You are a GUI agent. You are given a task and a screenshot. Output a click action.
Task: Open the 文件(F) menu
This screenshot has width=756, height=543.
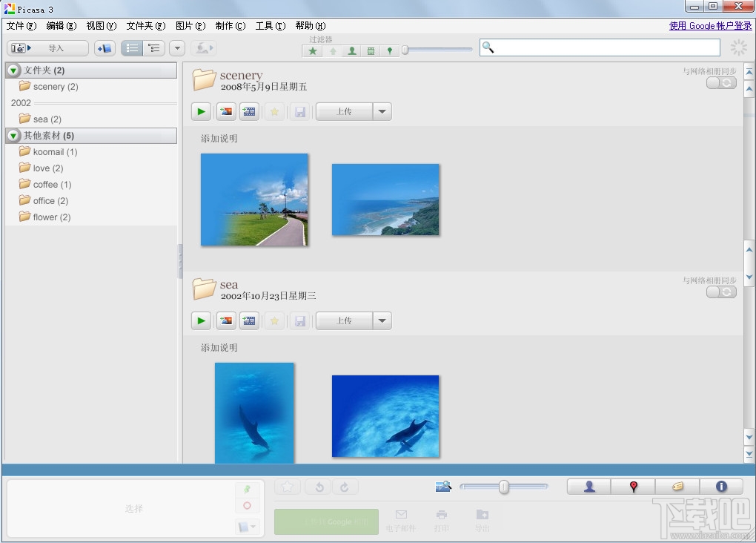click(21, 26)
